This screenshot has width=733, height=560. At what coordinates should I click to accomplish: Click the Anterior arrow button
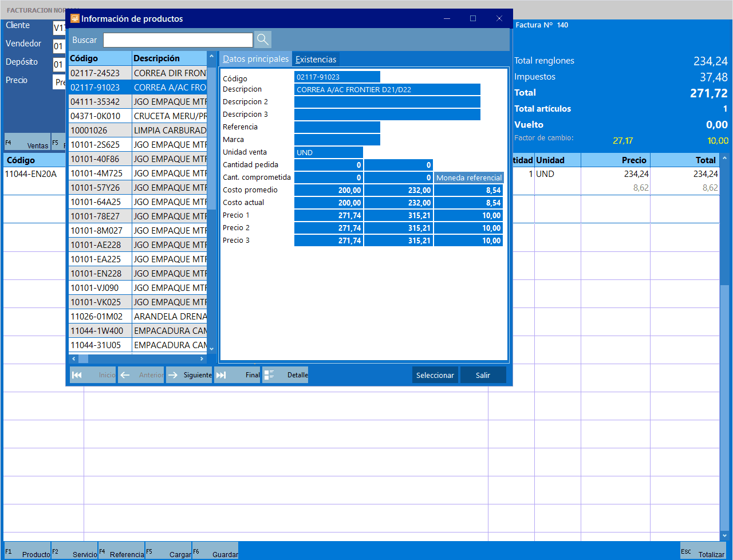pyautogui.click(x=141, y=375)
